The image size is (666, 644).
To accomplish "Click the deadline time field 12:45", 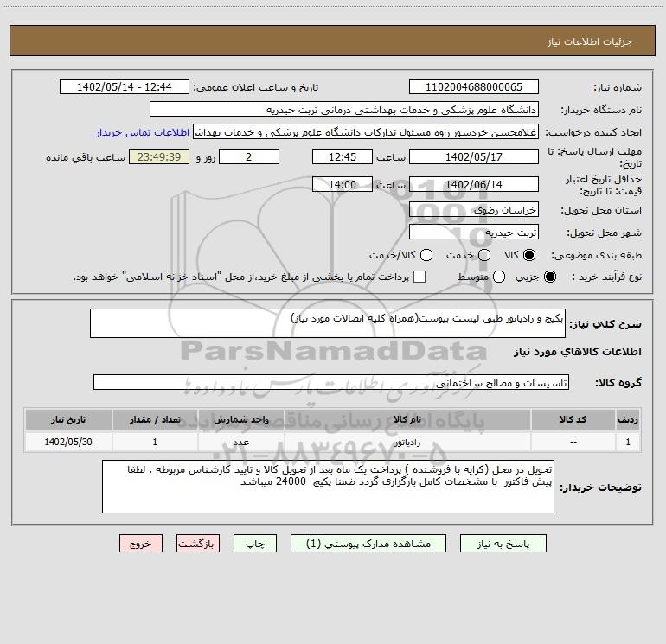I will click(343, 156).
